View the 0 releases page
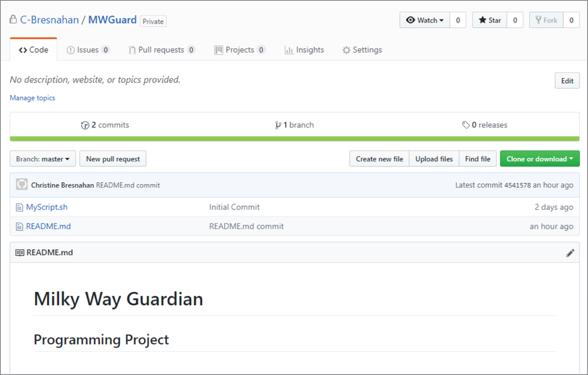Viewport: 588px width, 375px height. coord(485,125)
